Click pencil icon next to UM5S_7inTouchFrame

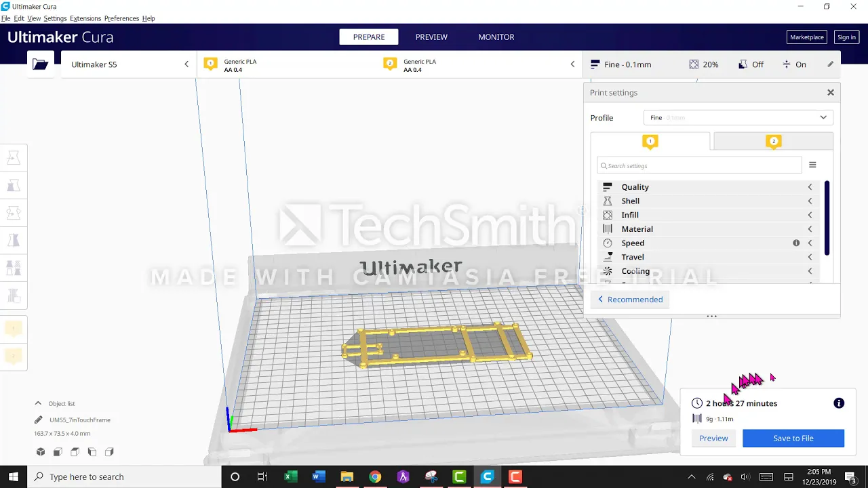coord(39,420)
